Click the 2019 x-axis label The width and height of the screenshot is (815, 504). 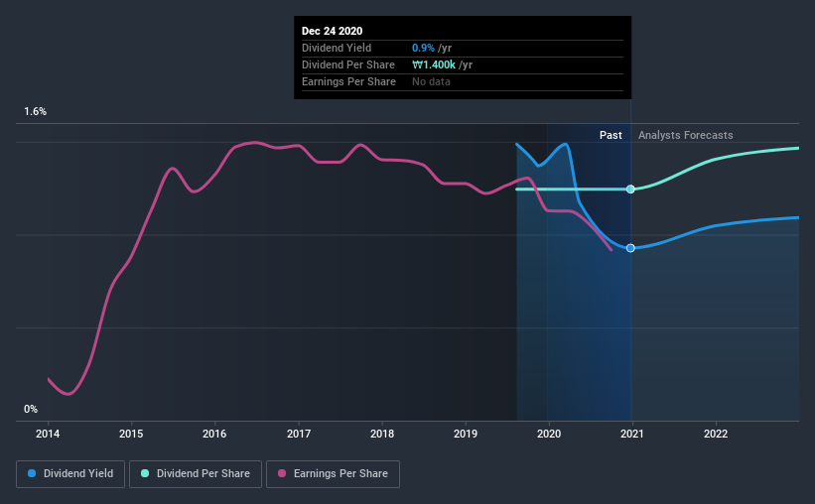coord(466,434)
